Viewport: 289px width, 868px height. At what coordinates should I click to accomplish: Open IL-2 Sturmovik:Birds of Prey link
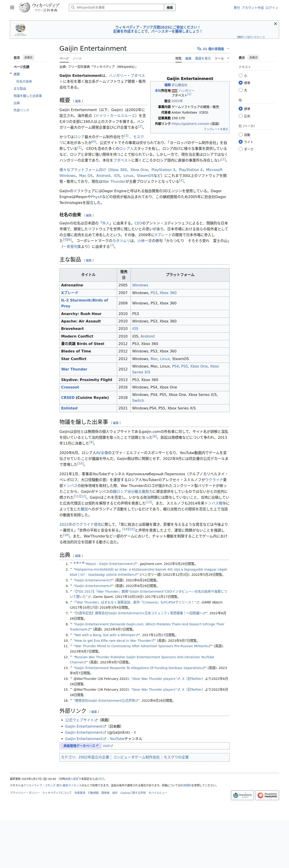[x=84, y=303]
